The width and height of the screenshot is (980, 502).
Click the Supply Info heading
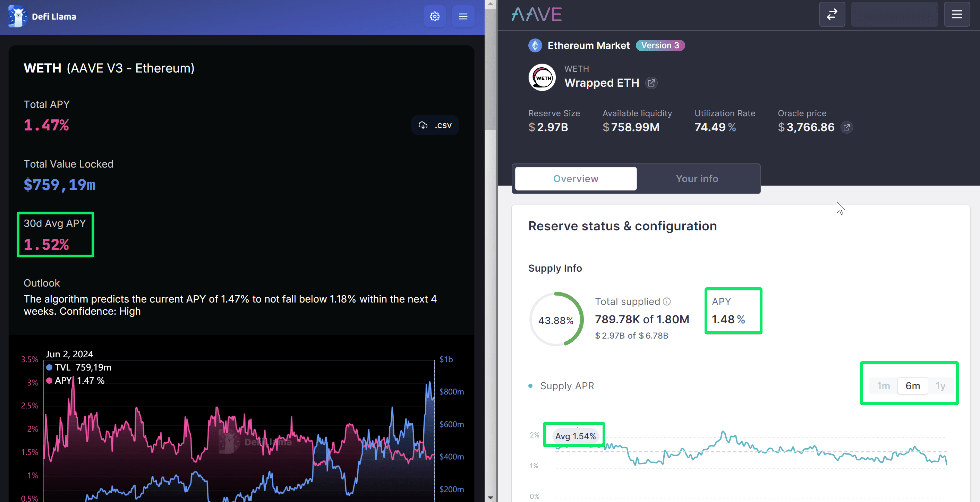555,268
